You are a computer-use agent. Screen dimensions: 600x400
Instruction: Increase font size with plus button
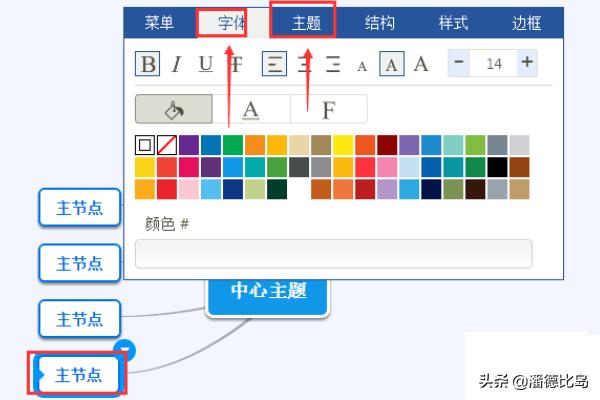click(527, 63)
